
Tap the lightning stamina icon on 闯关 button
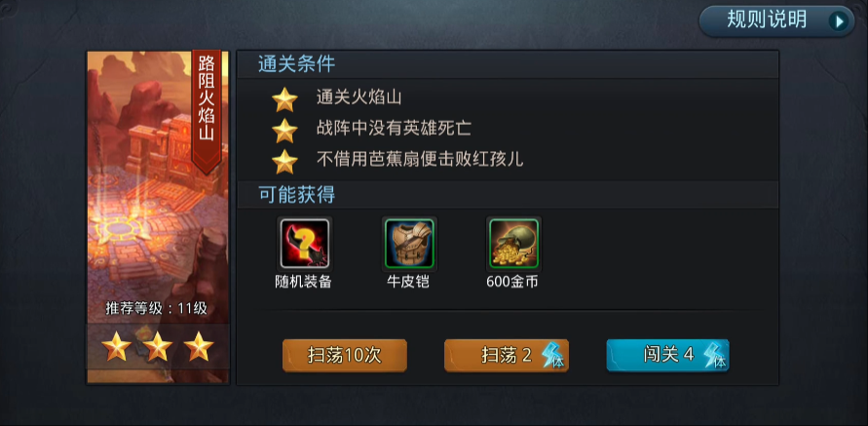715,355
